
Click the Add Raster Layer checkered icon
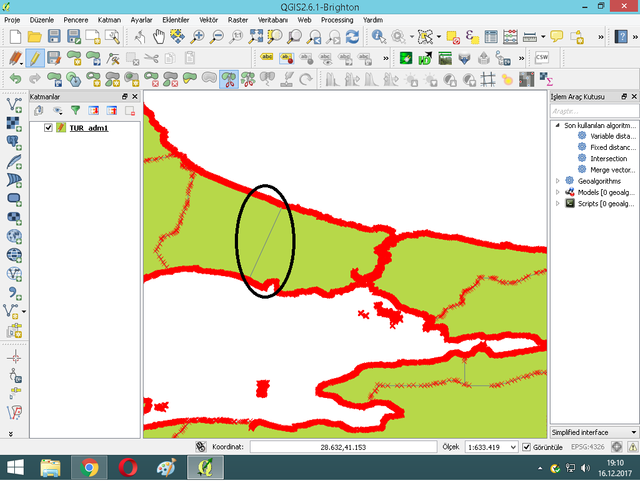point(14,124)
